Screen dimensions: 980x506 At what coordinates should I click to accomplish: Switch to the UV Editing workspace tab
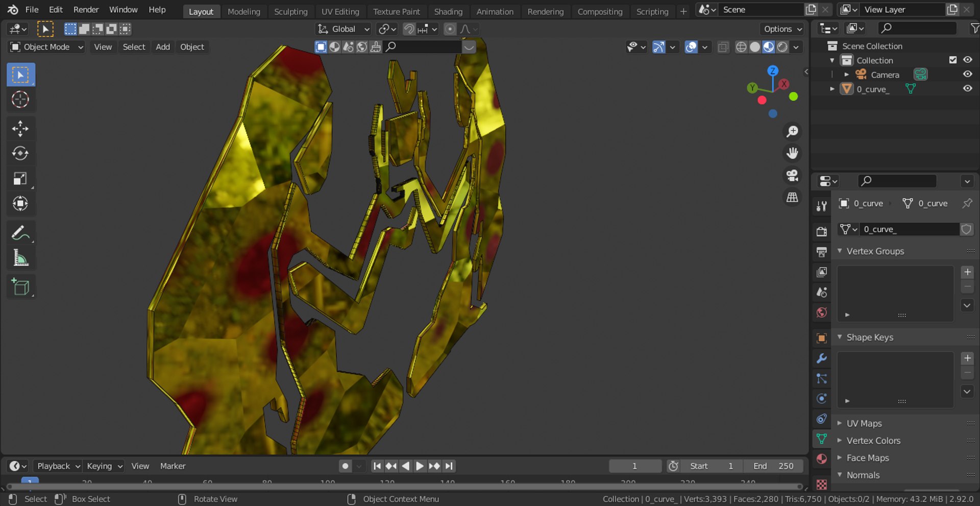(340, 11)
